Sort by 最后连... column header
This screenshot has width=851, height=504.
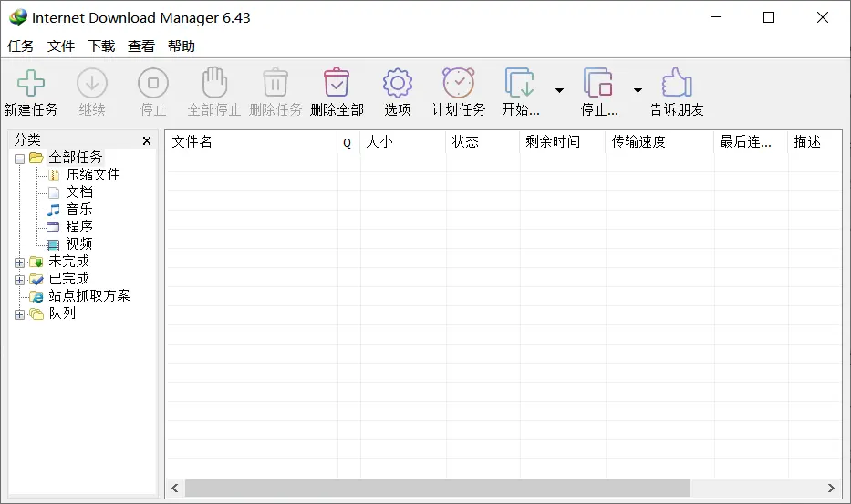coord(752,142)
